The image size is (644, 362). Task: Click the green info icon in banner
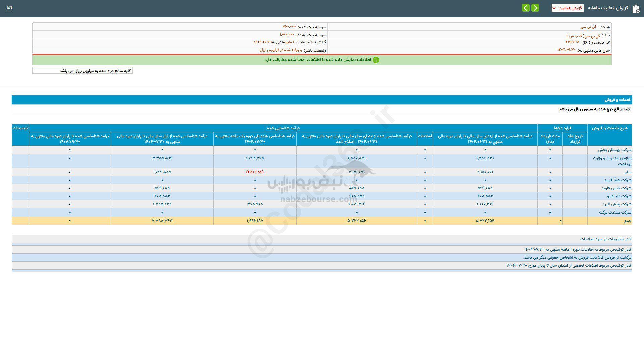[x=376, y=60]
